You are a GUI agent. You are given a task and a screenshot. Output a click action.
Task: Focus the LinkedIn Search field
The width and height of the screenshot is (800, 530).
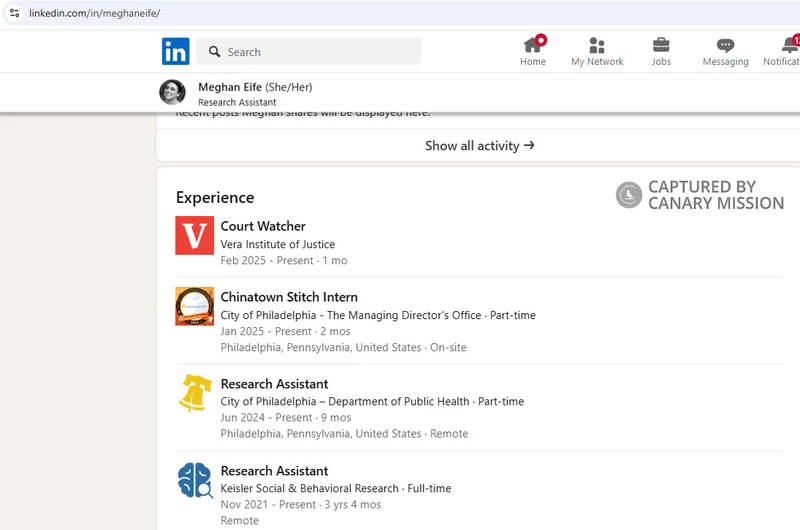point(309,52)
